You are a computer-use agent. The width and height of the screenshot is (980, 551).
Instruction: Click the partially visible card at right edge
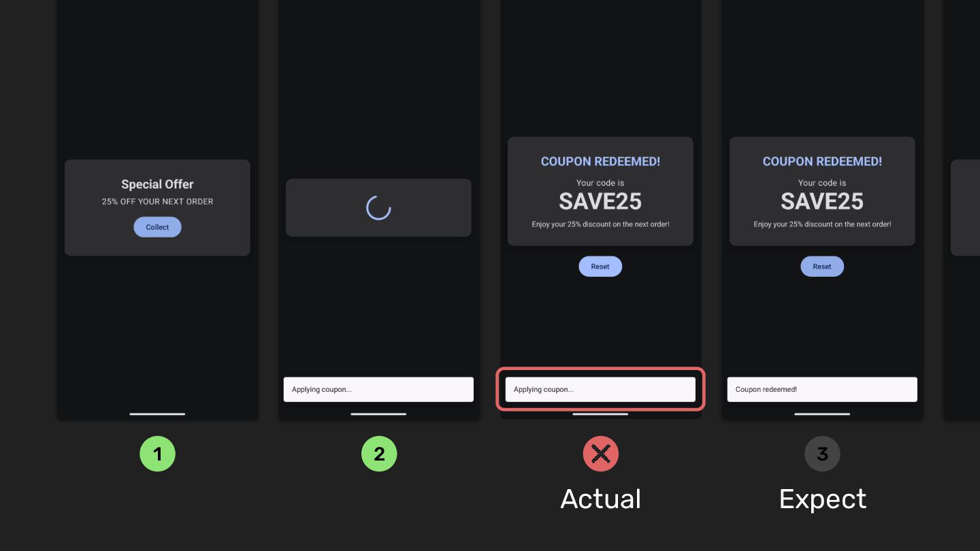965,207
